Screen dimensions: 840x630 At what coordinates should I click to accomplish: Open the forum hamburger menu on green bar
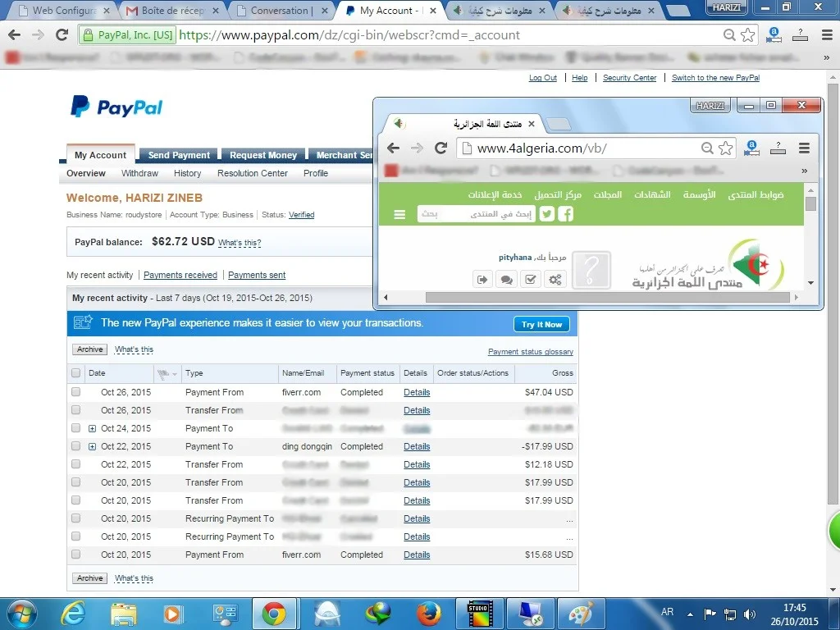point(399,214)
